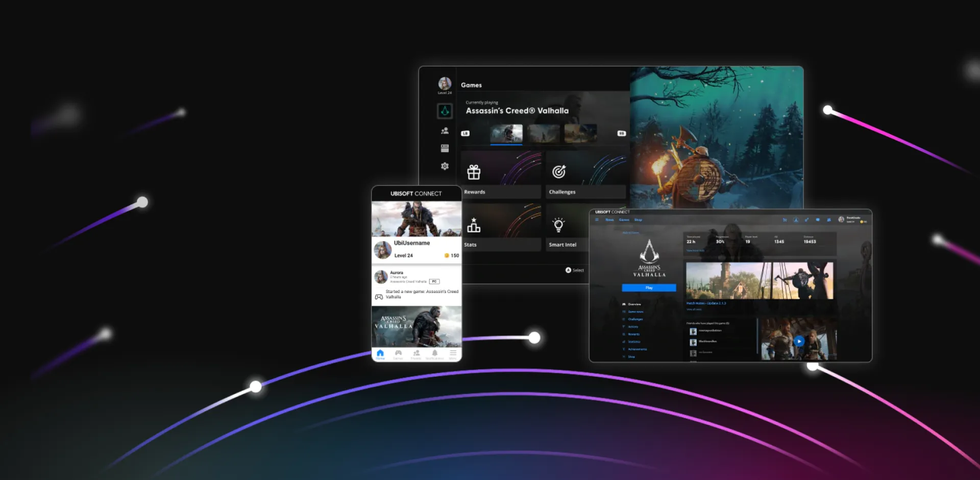Open the Friends icon on the console sidebar

445,131
